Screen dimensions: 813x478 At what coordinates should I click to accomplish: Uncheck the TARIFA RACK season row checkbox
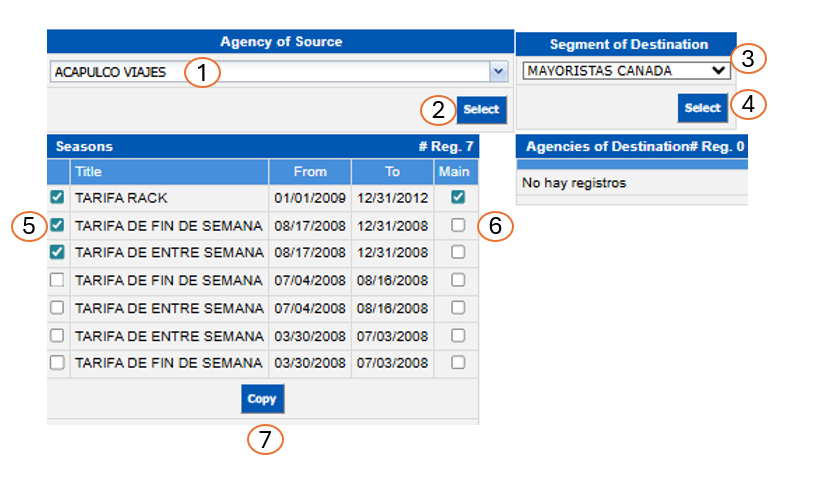58,198
